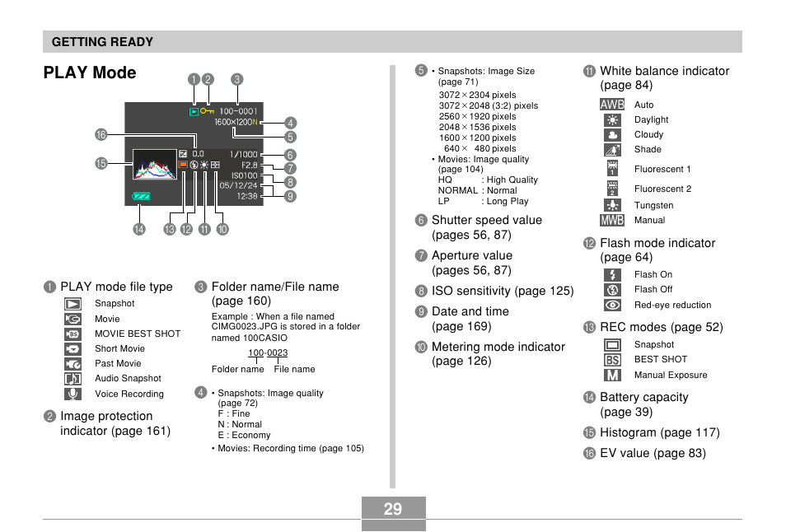Click the yellow key protection icon in the diagram
The width and height of the screenshot is (786, 532).
(x=207, y=111)
